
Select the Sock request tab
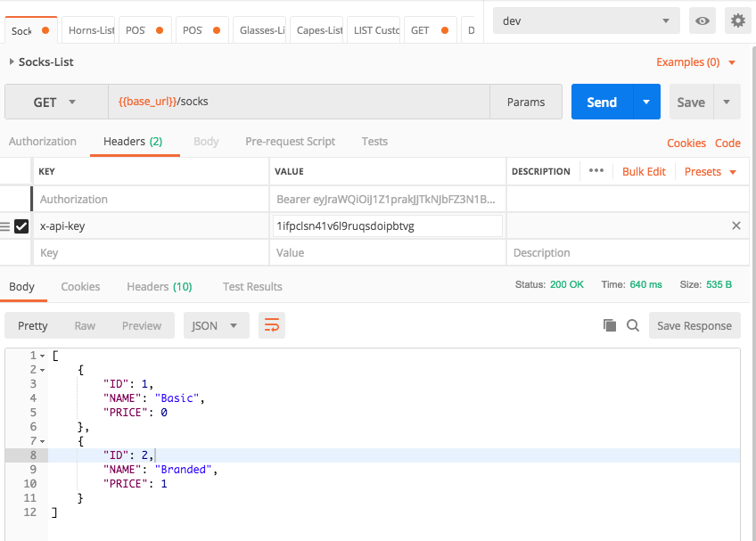pos(30,30)
